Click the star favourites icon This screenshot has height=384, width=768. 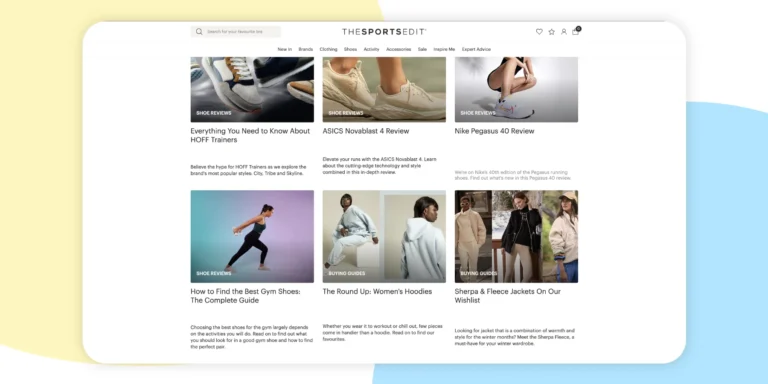(x=552, y=32)
